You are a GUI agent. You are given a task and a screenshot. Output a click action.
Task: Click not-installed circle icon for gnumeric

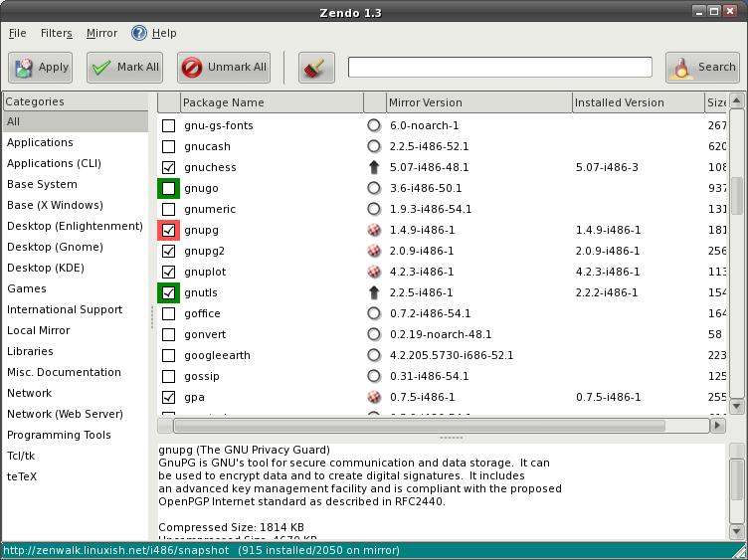point(374,209)
